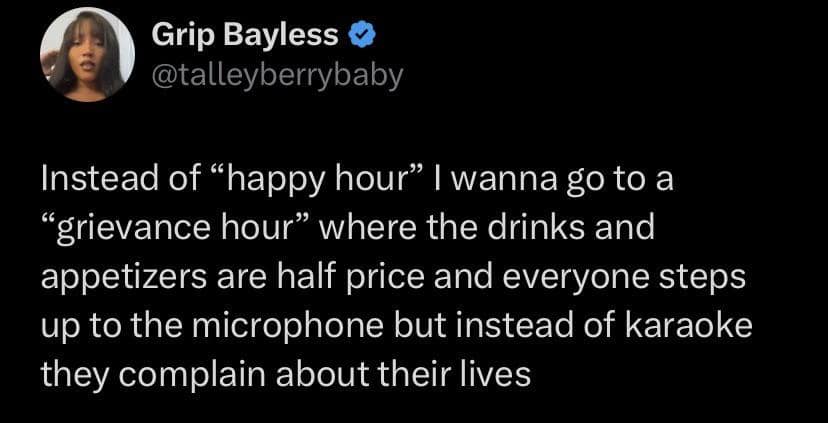Click the blue verified checkmark badge
Image resolution: width=828 pixels, height=423 pixels.
pos(362,38)
